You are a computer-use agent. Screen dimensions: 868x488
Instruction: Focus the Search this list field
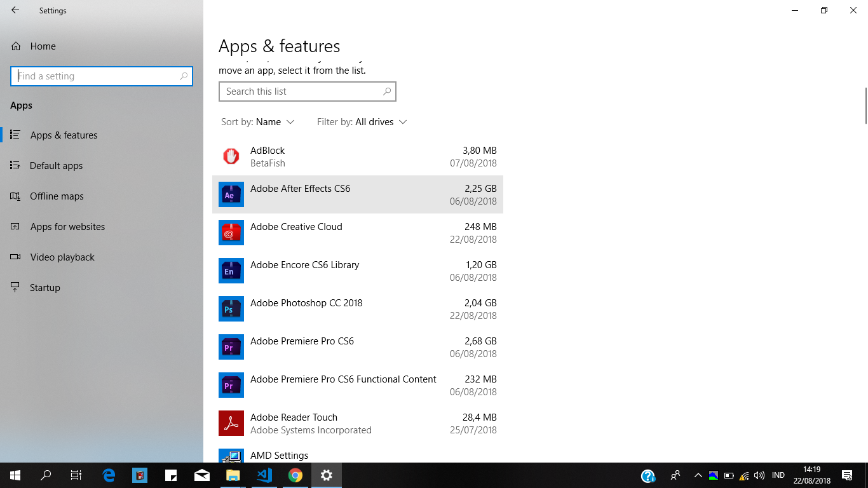[x=308, y=91]
